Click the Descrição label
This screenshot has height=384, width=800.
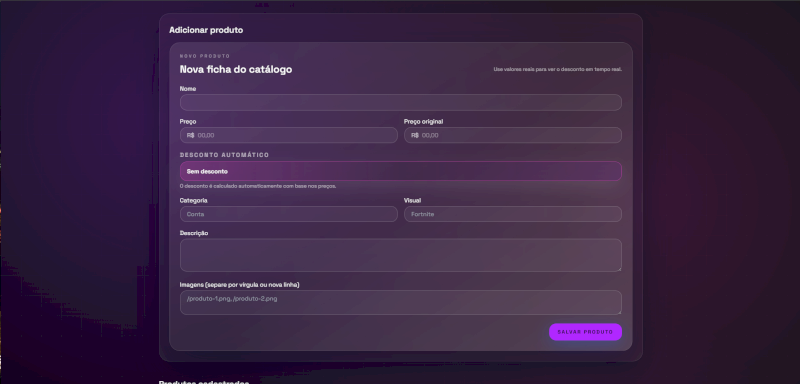tap(194, 233)
